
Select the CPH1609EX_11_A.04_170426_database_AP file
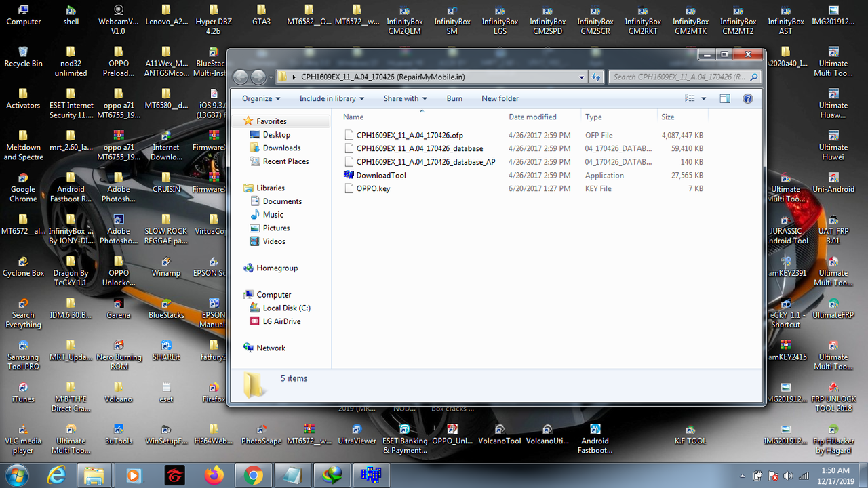pos(426,162)
